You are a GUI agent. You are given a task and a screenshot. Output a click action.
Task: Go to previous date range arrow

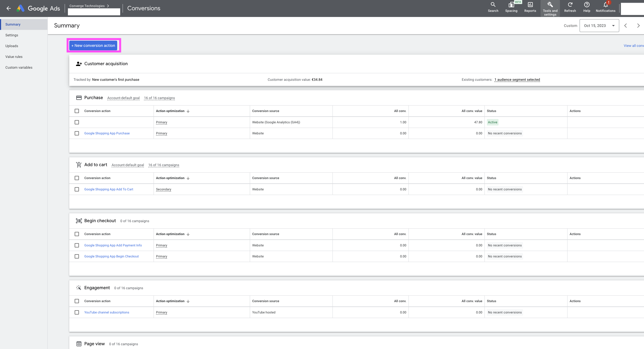coord(626,26)
